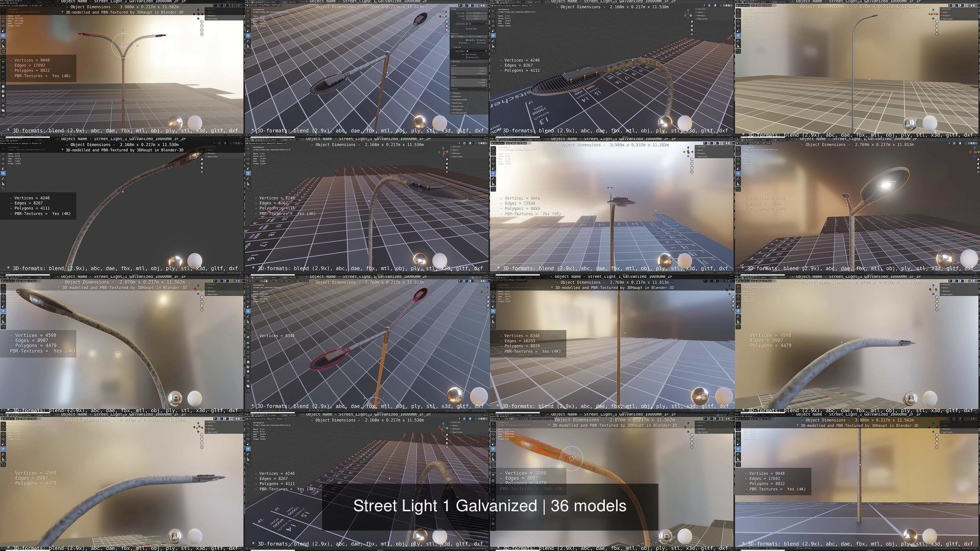
Task: Click 'Vertices = 9048' text in Y-shaped lamp tile
Action: pos(32,60)
